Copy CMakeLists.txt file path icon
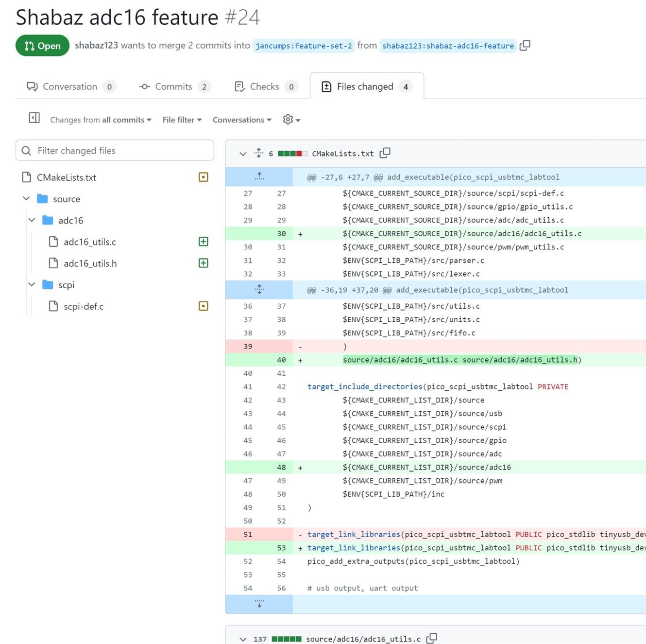Screen dimensions: 646x644 click(x=385, y=153)
